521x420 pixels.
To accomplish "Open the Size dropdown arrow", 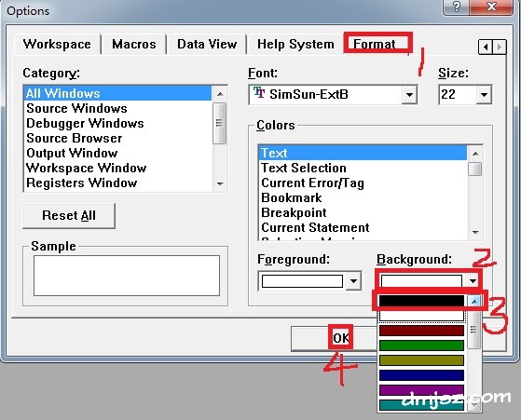I will pos(484,95).
